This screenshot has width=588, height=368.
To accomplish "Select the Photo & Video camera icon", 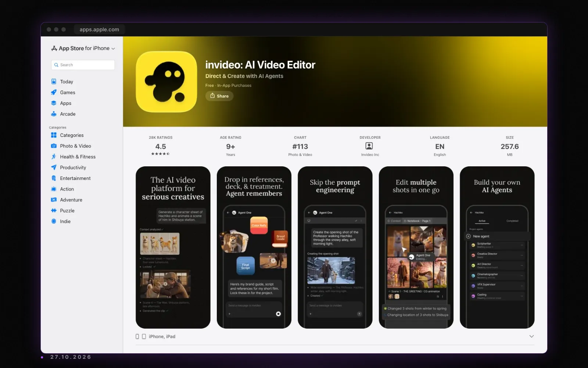I will pos(54,146).
